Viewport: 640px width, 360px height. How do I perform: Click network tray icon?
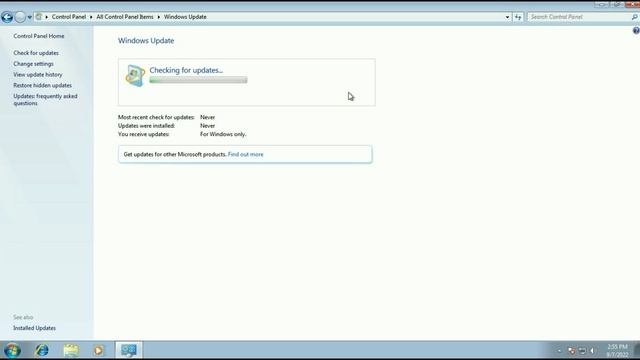click(x=582, y=351)
